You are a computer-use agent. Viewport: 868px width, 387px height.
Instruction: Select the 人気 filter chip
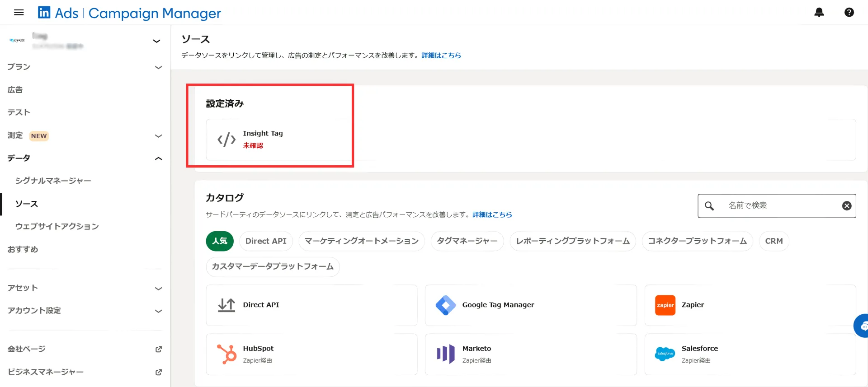click(220, 241)
